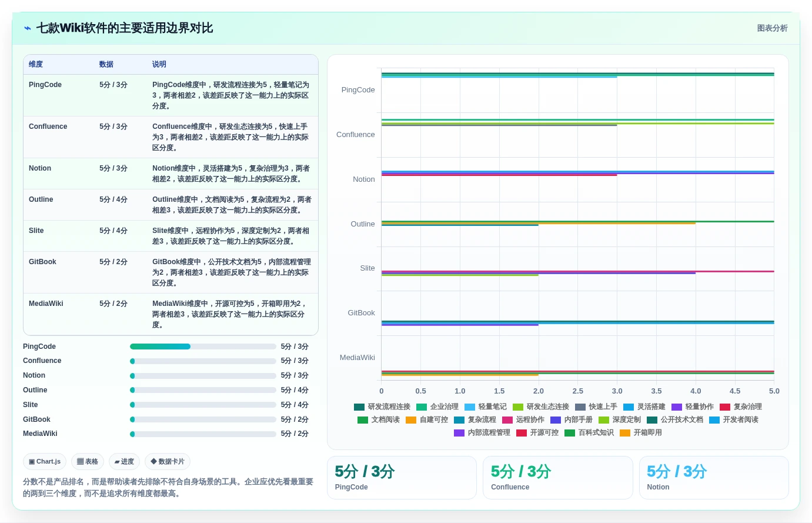Viewport: 812px width, 523px height.
Task: Toggle the 复杂治理 legend series
Action: 741,407
